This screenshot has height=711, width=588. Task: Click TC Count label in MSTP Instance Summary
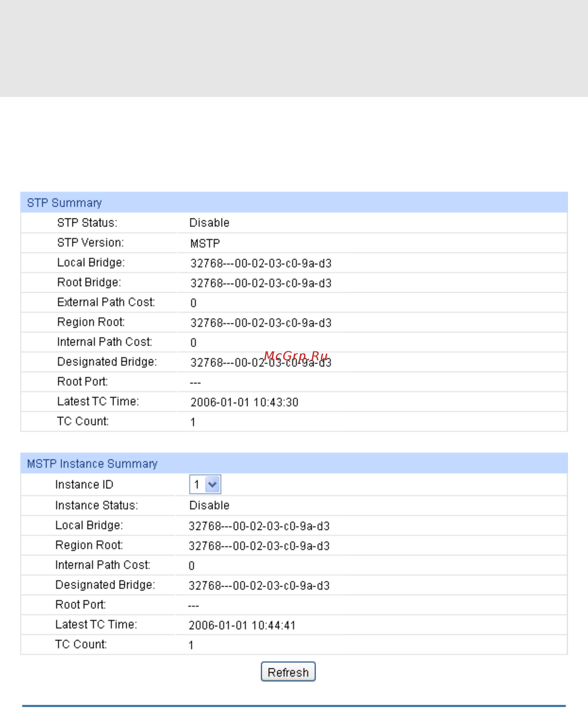[x=81, y=644]
